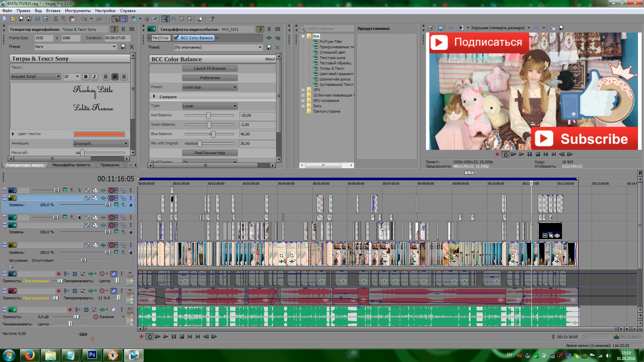Click the Cut scissors toolbar icon
This screenshot has width=644, height=362.
(56, 19)
